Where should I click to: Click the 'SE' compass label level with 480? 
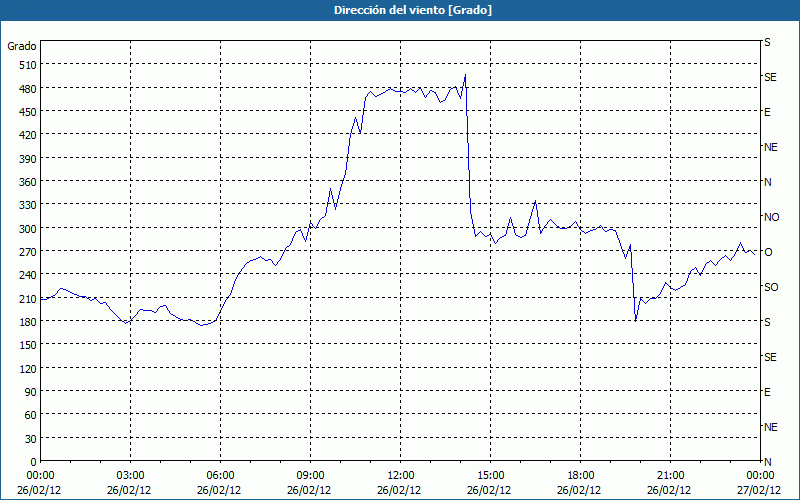click(x=770, y=77)
